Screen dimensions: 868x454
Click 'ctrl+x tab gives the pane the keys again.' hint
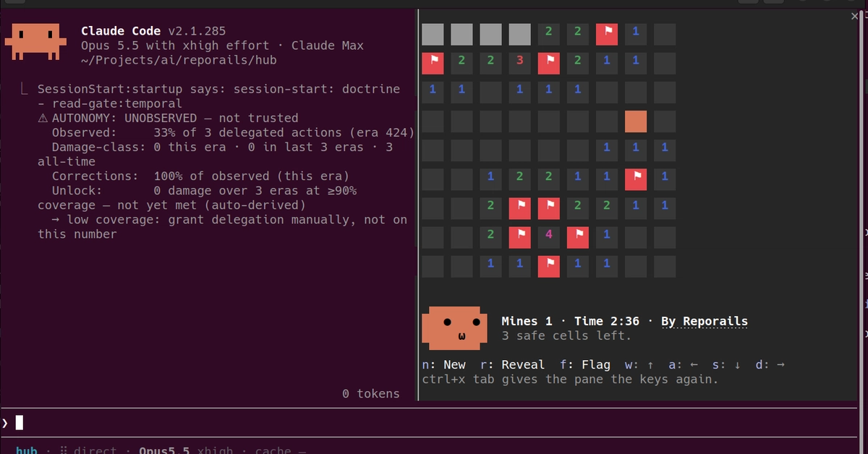[x=571, y=379]
